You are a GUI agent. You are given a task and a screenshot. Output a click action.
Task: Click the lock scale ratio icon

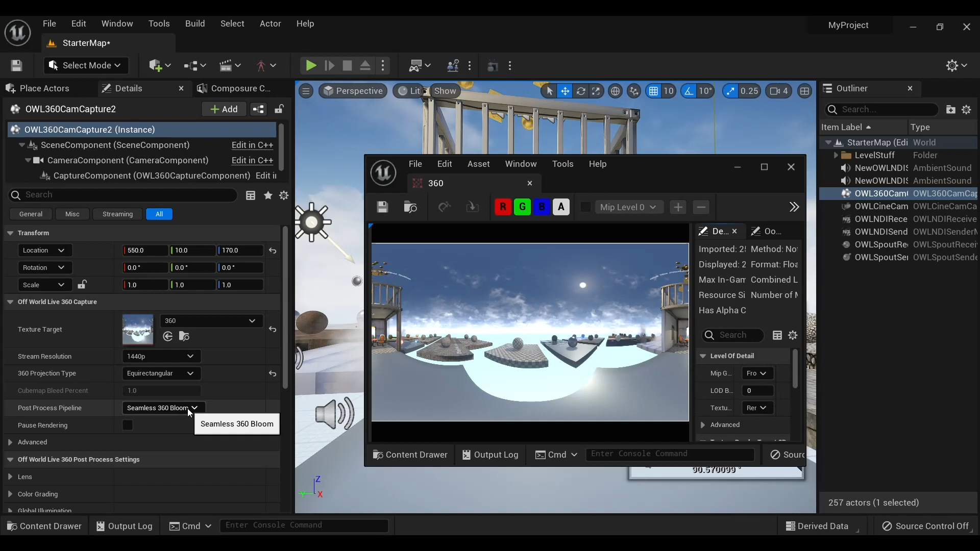(x=82, y=285)
